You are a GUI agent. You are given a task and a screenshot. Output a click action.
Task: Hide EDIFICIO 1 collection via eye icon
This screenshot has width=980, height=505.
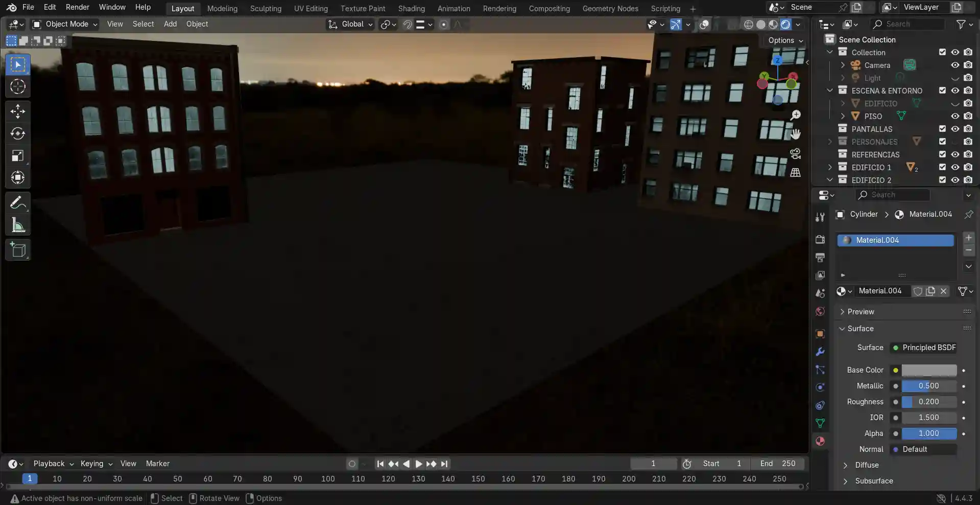coord(955,167)
